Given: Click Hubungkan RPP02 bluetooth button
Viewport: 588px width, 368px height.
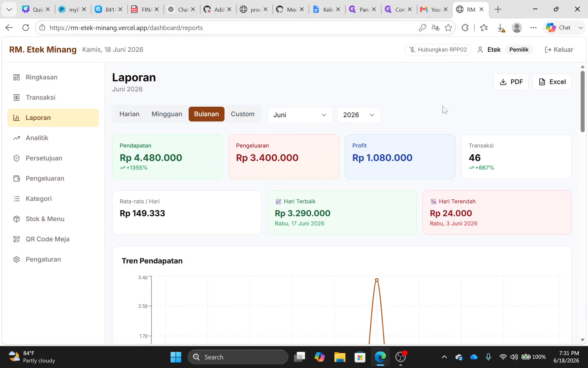Looking at the screenshot, I should tap(438, 50).
